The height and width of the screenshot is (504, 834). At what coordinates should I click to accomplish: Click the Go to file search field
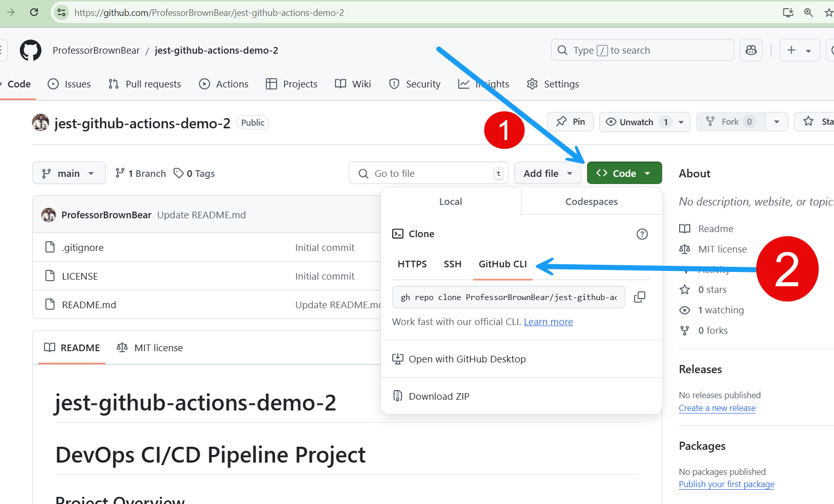tap(430, 173)
